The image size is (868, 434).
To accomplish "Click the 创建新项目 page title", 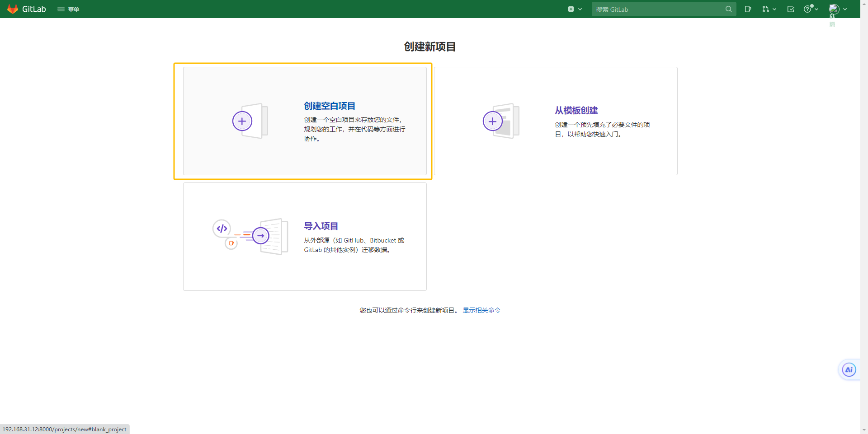I will (x=430, y=47).
